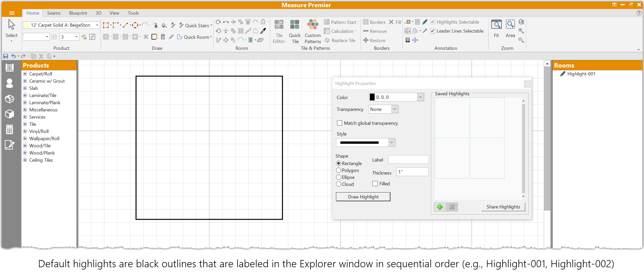Image resolution: width=644 pixels, height=278 pixels.
Task: Enable Match global transparency
Action: pos(340,123)
